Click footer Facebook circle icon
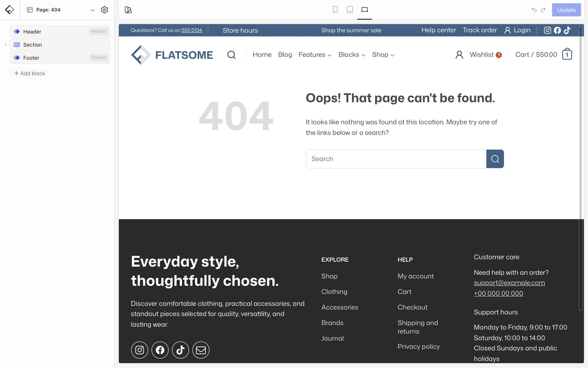Viewport: 588px width, 368px height. pos(160,350)
